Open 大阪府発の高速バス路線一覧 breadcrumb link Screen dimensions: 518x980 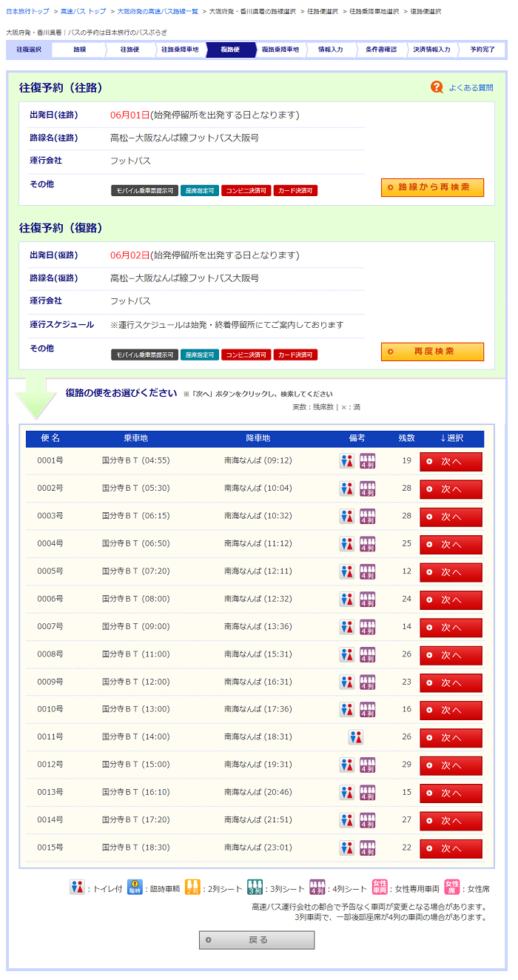[x=158, y=12]
